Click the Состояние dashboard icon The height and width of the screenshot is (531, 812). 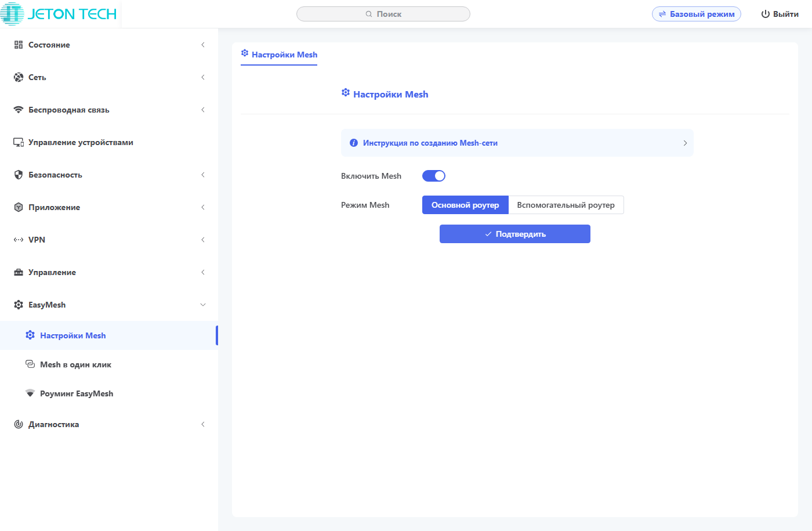click(19, 45)
